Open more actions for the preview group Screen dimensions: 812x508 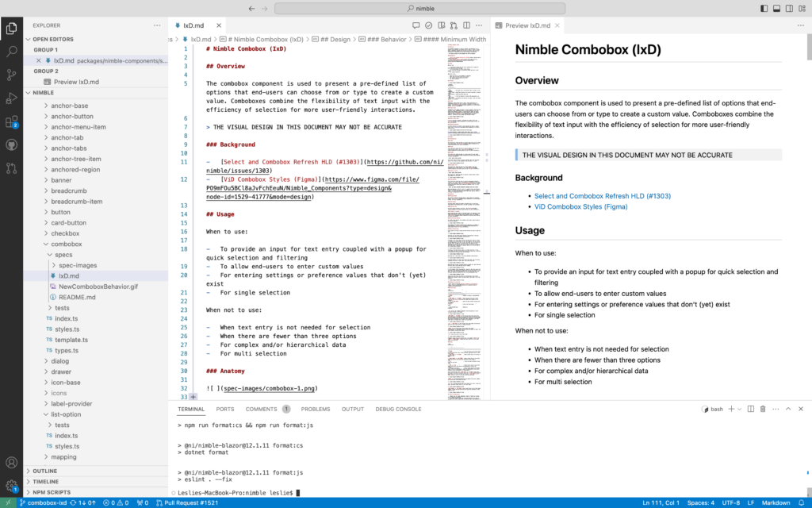[x=801, y=25]
